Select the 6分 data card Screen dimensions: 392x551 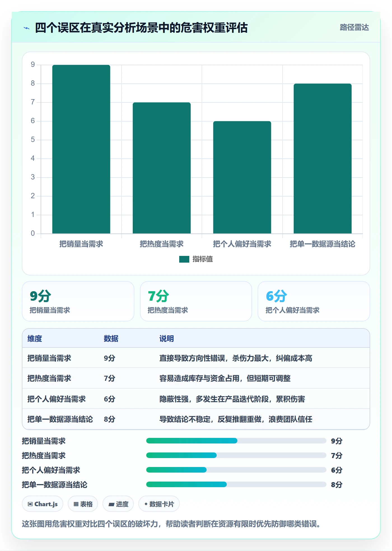point(314,301)
